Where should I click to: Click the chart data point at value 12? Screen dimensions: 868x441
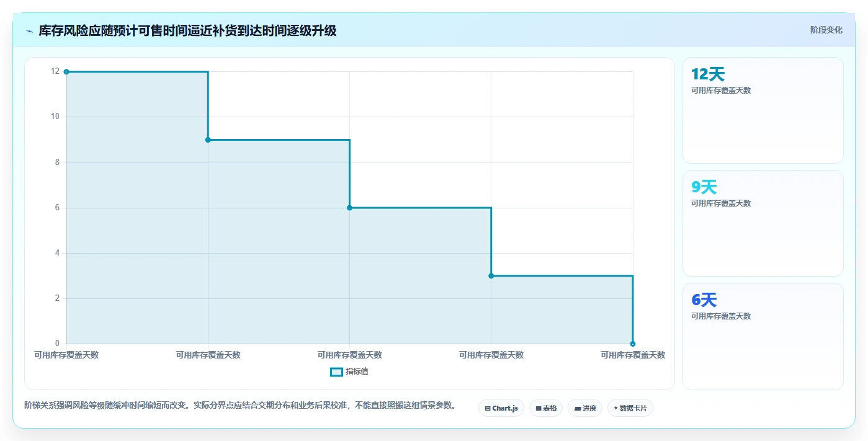tap(66, 71)
